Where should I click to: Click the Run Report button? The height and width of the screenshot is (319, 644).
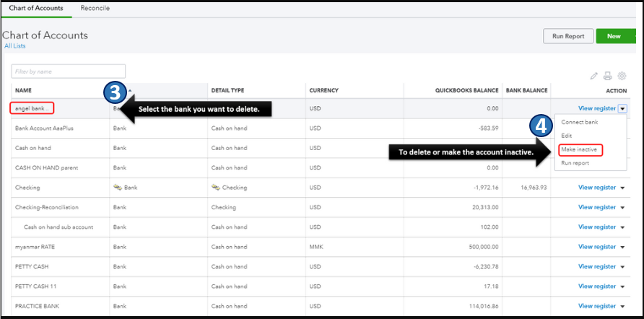[x=568, y=36]
